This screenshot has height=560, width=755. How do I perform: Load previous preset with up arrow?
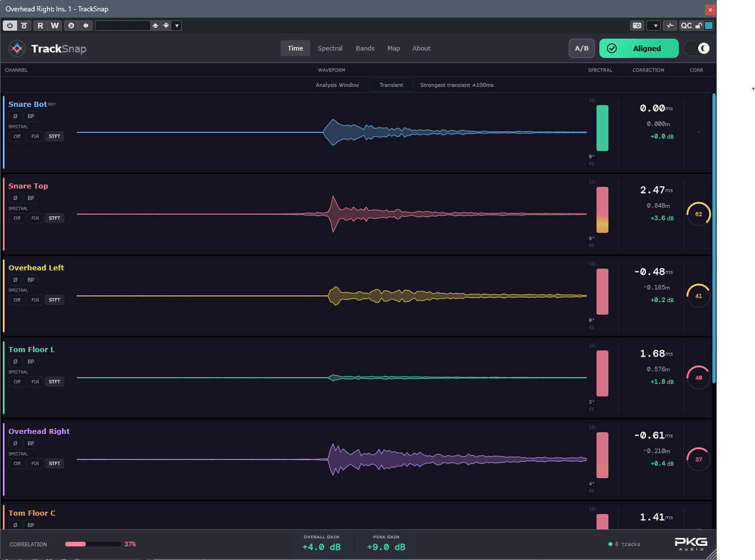click(x=155, y=26)
